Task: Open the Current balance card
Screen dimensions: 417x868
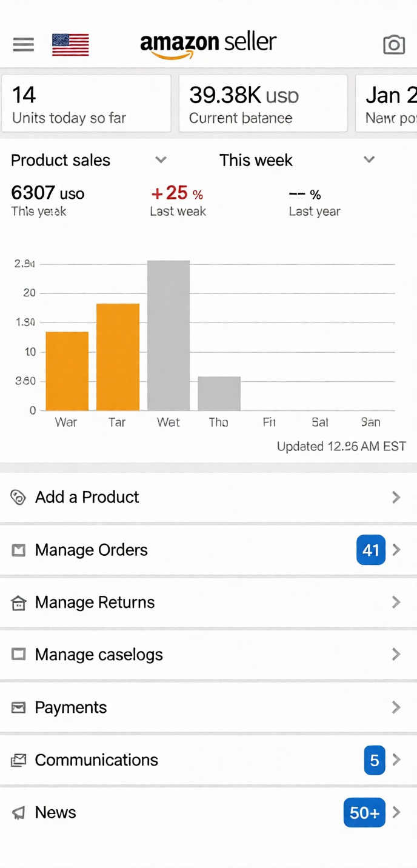Action: point(263,104)
